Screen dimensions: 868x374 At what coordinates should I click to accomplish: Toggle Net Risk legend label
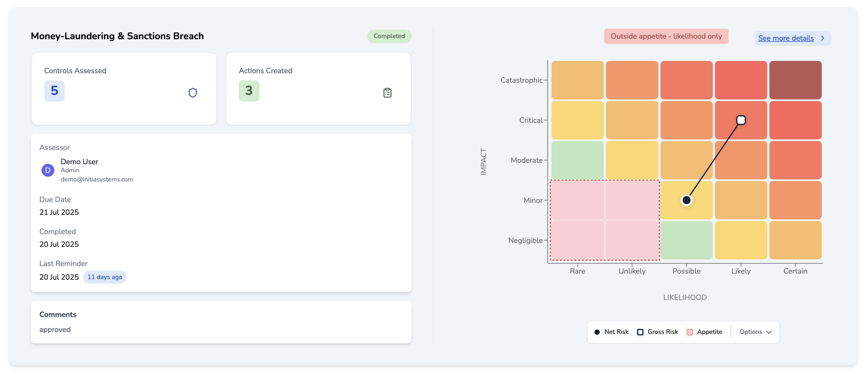616,332
